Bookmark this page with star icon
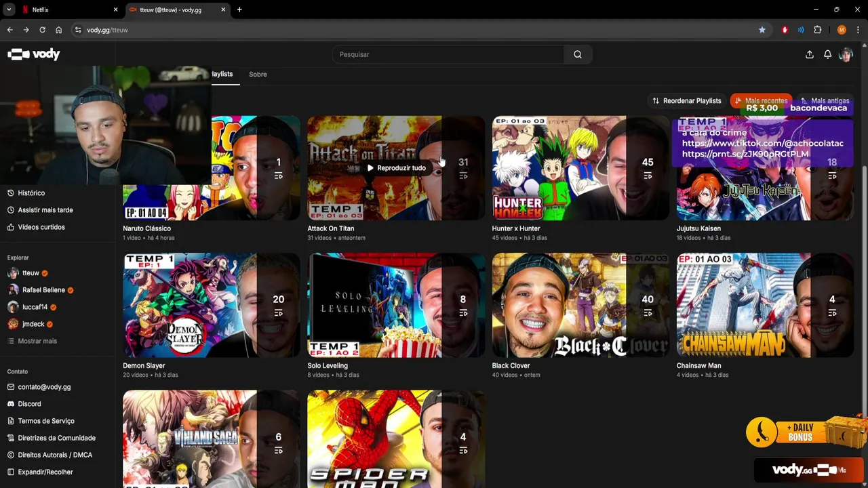 pos(762,30)
